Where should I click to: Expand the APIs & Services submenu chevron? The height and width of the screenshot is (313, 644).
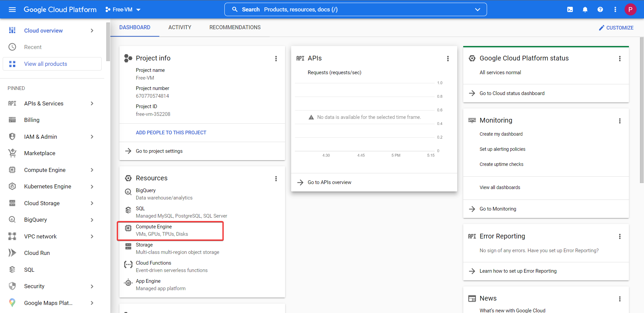[92, 103]
